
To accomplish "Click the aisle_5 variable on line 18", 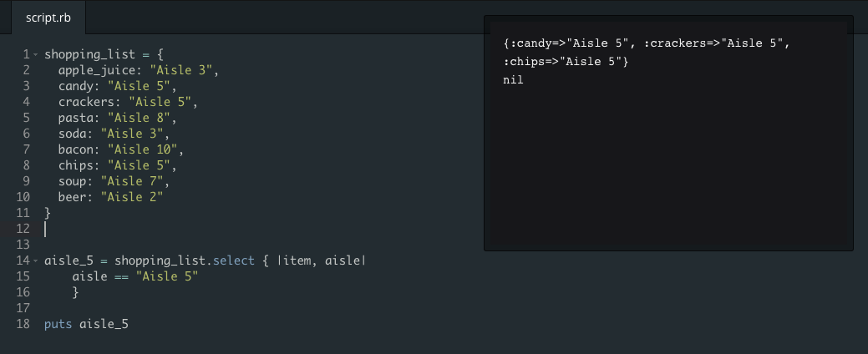I will (x=104, y=324).
